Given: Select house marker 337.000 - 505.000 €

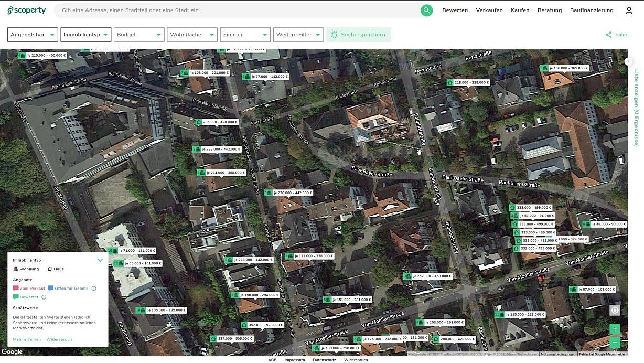Looking at the screenshot, I should [x=232, y=338].
